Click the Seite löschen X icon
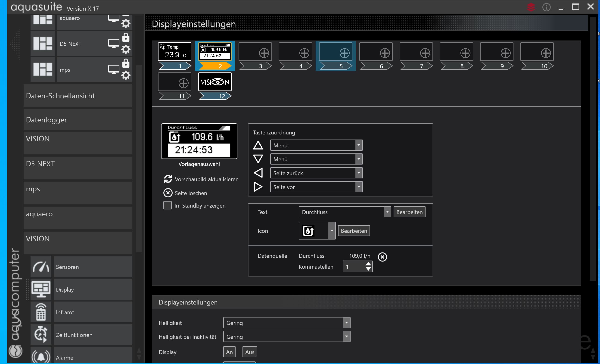 (168, 193)
